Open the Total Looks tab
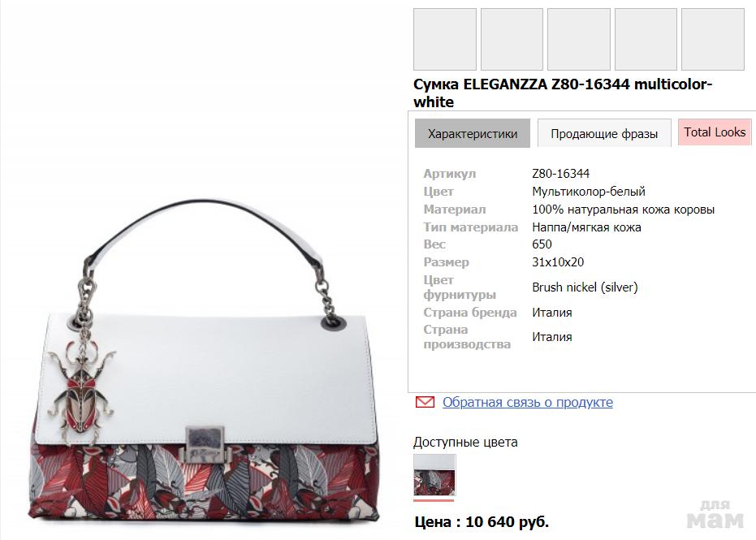 coord(715,132)
